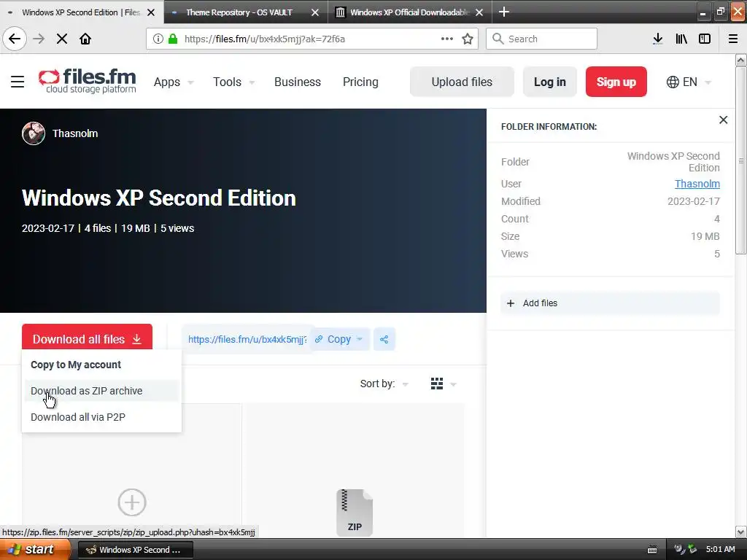Open the Business page
Viewport: 747px width, 560px height.
[x=298, y=82]
